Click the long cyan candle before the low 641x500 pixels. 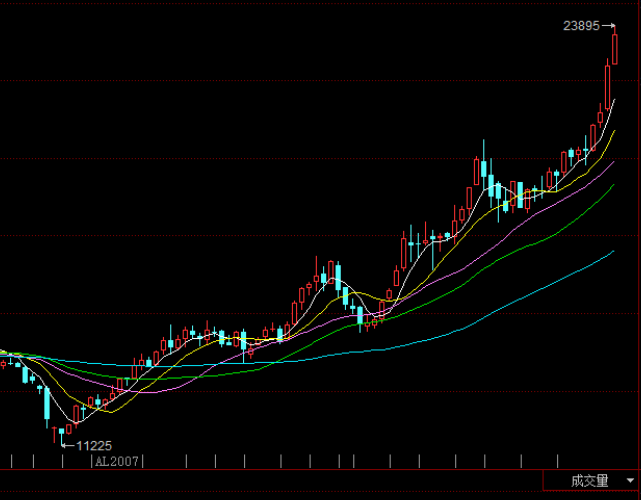pos(46,402)
